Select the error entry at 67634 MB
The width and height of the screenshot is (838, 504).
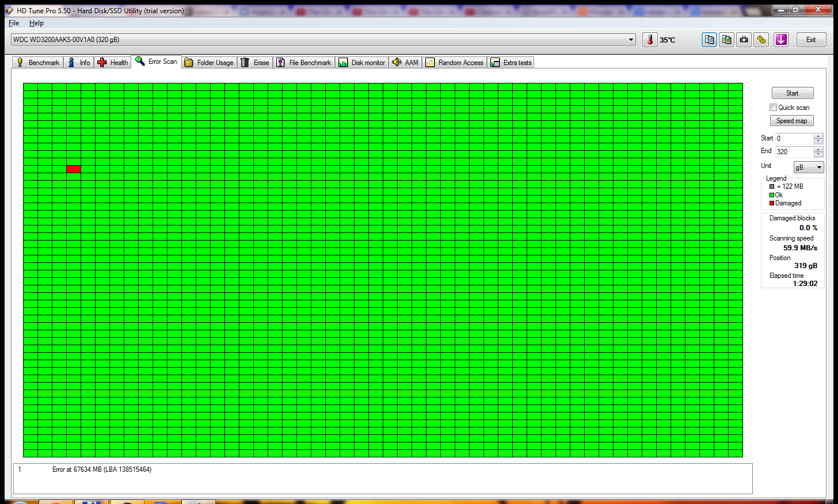102,469
